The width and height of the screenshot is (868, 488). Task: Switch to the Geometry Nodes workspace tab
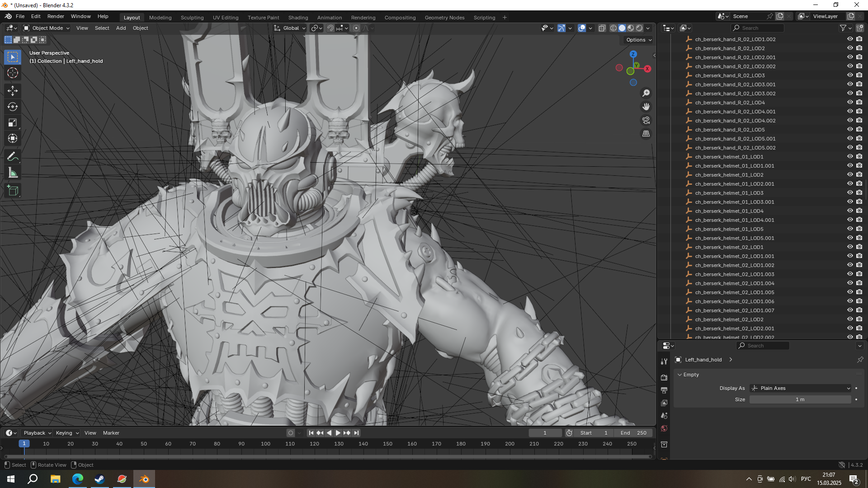coord(444,18)
